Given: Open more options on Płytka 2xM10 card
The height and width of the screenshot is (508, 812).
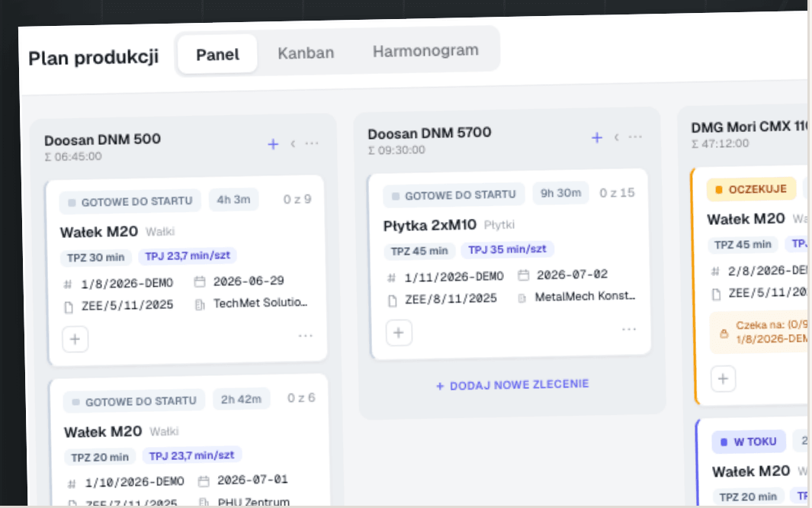Looking at the screenshot, I should (x=629, y=330).
